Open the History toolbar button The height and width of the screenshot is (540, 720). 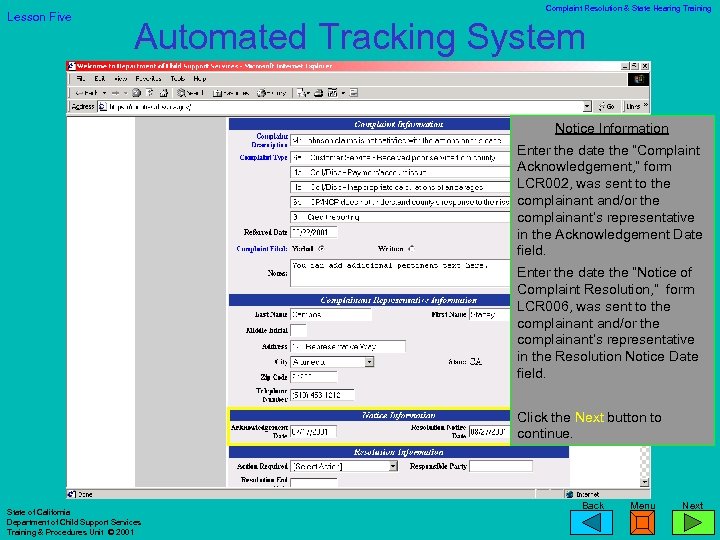click(271, 93)
